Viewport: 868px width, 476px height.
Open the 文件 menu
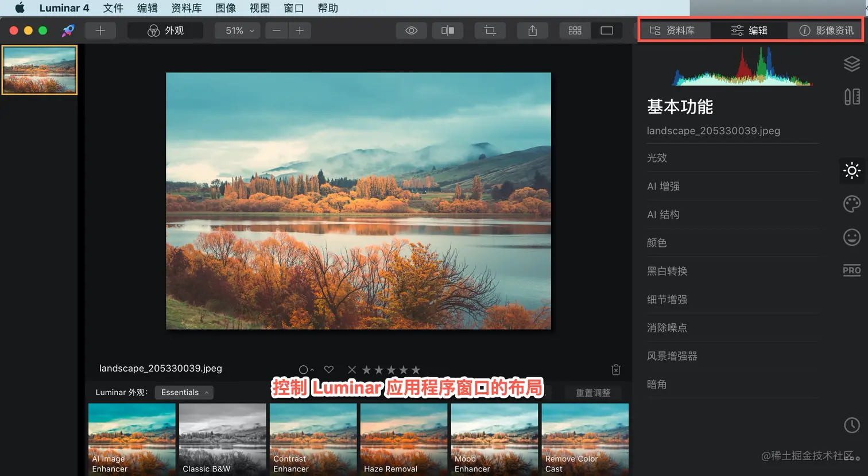(113, 8)
